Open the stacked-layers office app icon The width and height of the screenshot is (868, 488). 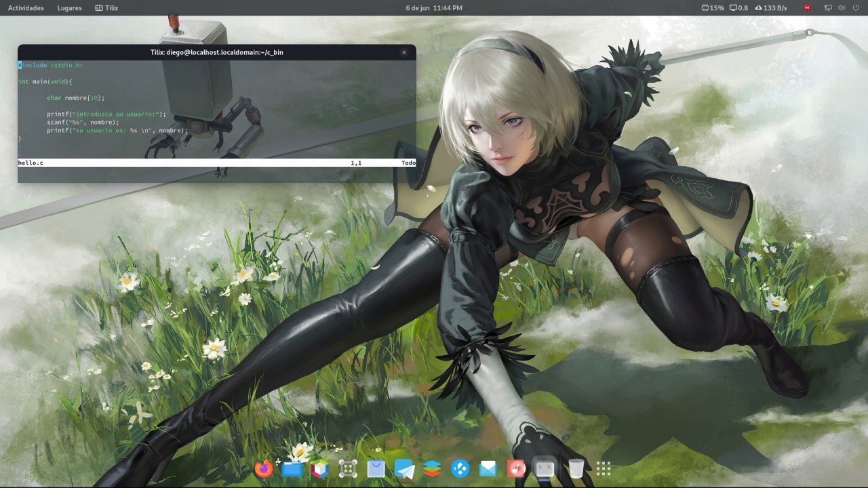(433, 468)
